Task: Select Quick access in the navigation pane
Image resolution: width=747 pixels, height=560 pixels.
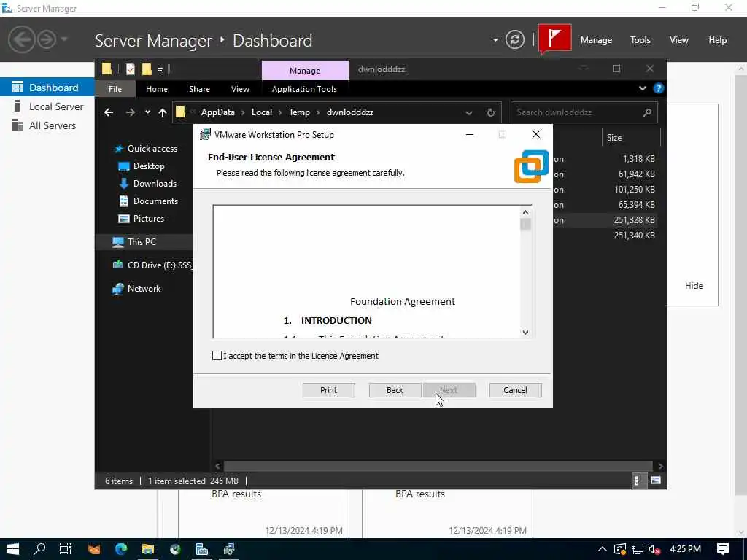Action: (152, 149)
